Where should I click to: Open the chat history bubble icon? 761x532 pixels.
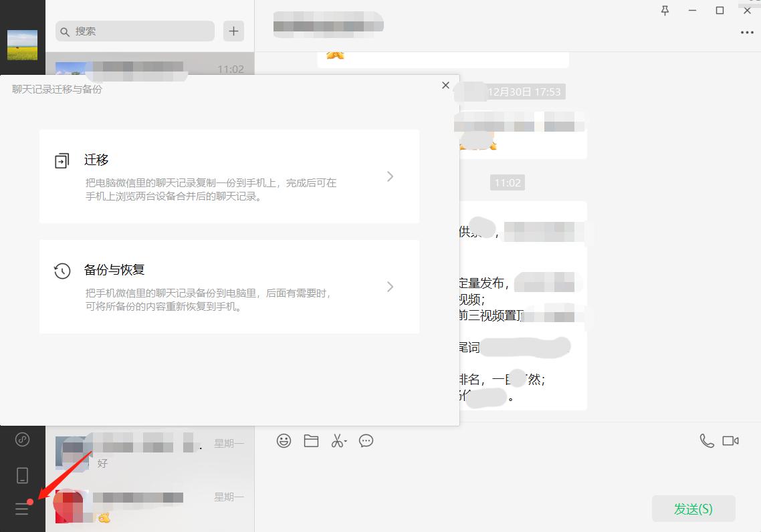366,440
